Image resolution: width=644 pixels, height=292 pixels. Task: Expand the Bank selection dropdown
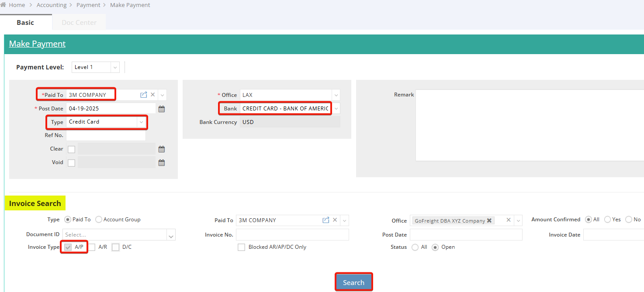(x=336, y=109)
